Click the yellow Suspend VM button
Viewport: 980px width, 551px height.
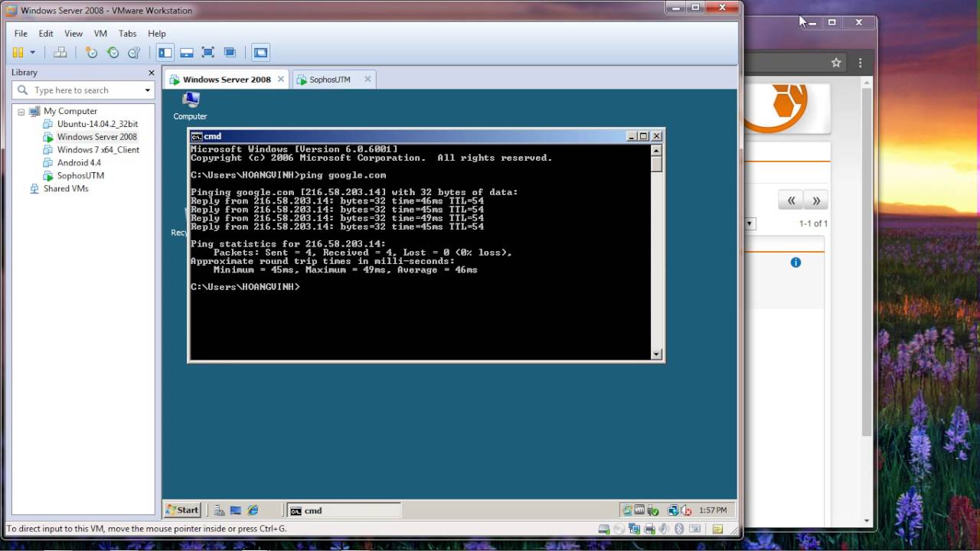18,53
